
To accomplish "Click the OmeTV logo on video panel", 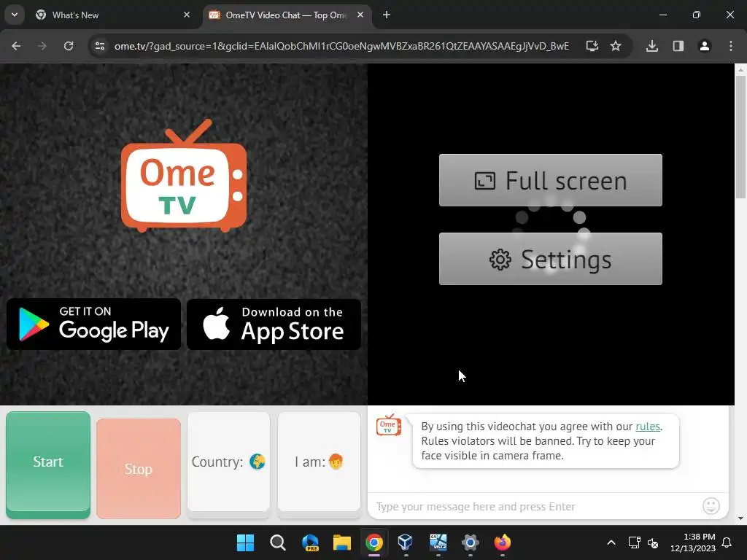I will [184, 176].
